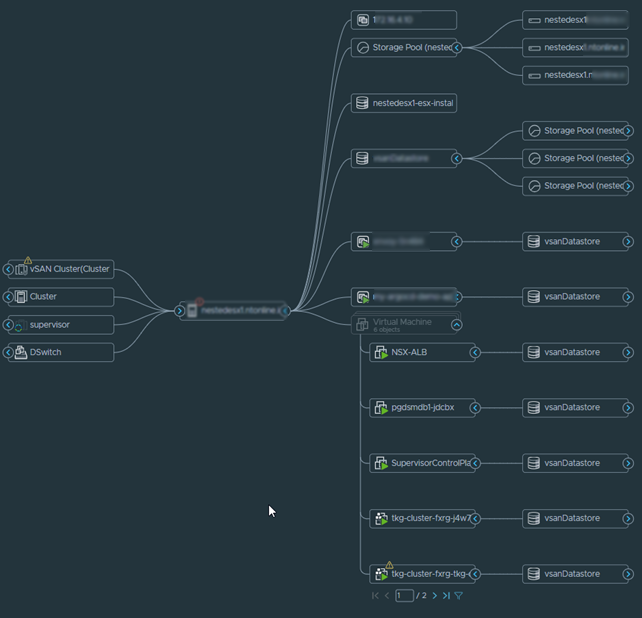Collapse the tkg-cluster-fxrg-tkg- node's chevron
This screenshot has height=618, width=642.
pos(475,574)
